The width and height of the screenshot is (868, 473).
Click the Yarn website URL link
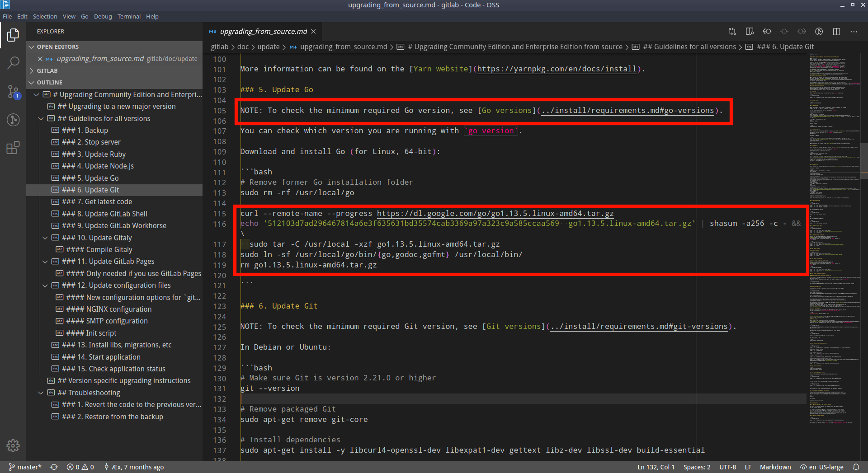point(557,69)
